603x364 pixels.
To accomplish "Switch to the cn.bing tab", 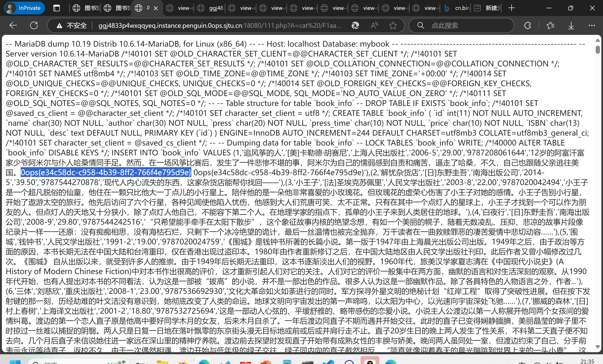I will (x=457, y=8).
